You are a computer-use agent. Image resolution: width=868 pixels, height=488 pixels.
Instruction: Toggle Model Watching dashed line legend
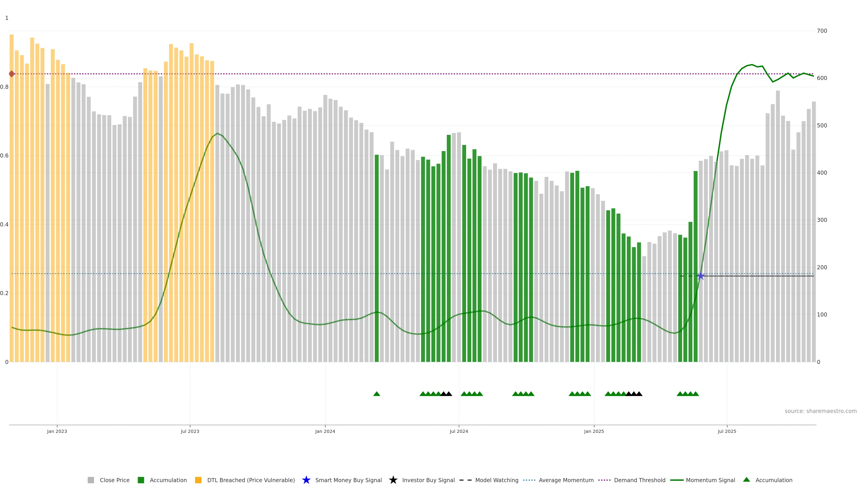tap(496, 480)
